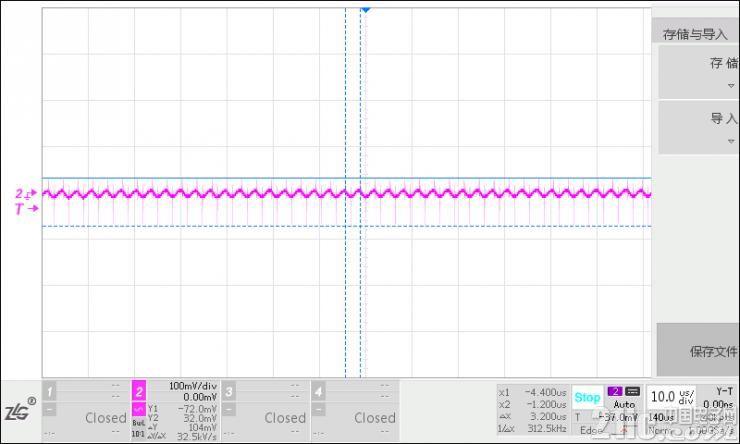This screenshot has height=444, width=740.
Task: Click the Closed label of channel 3
Action: 285,418
